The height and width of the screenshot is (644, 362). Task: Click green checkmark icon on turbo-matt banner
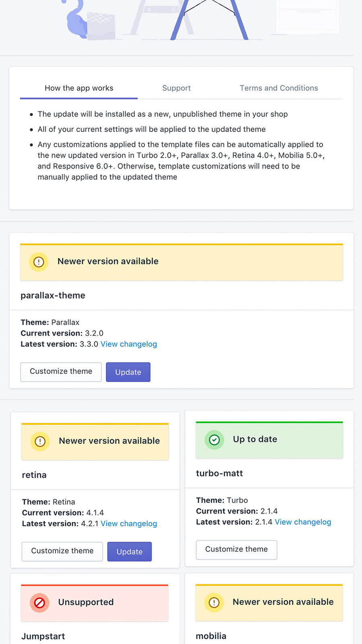[214, 440]
